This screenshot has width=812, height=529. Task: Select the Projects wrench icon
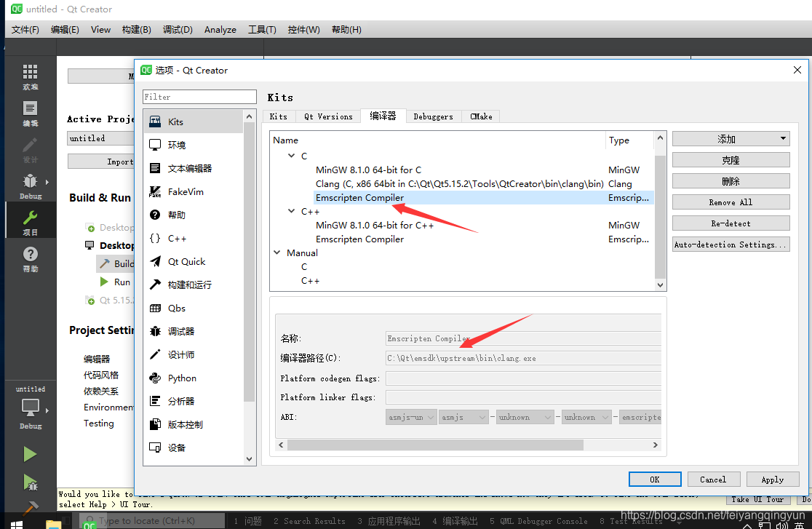click(30, 221)
